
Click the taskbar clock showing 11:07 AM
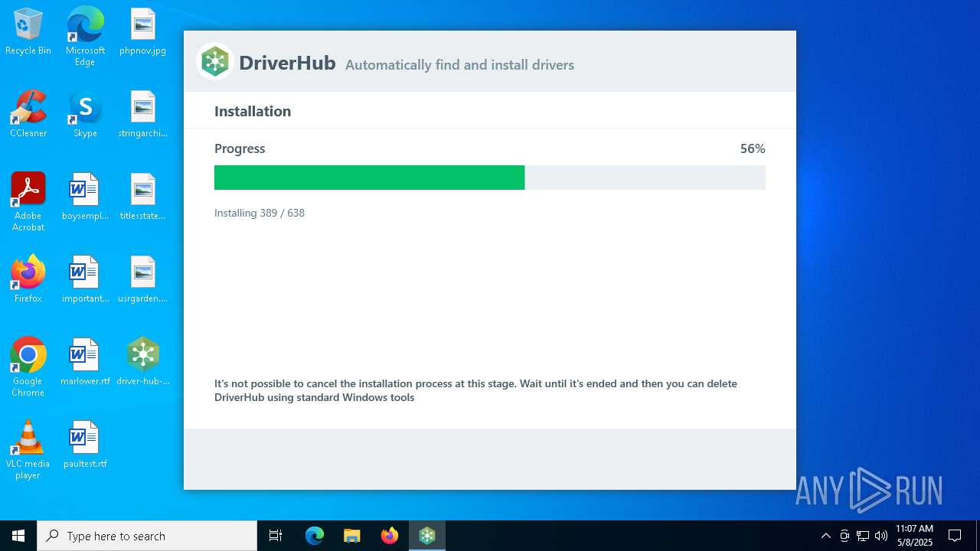(x=914, y=536)
